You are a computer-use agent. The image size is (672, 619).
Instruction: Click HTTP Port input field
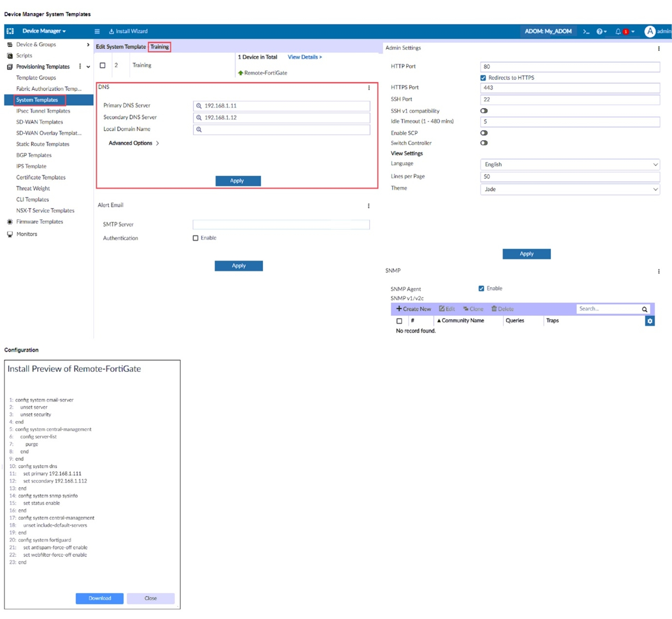[570, 67]
